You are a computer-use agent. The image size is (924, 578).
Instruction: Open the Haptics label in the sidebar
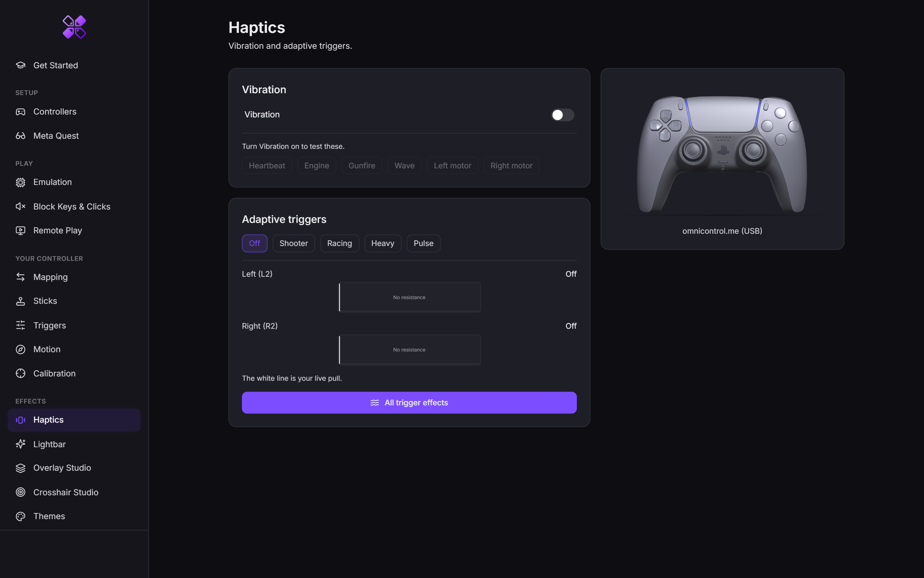(48, 420)
